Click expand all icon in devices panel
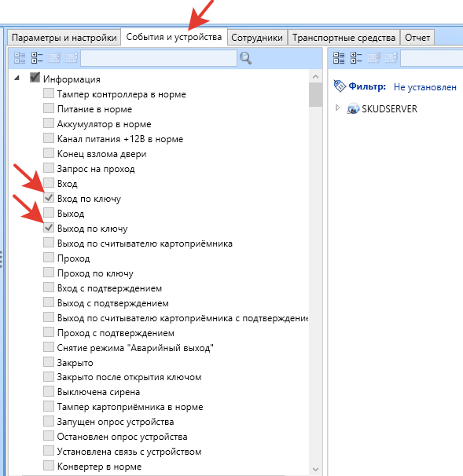Image resolution: width=463 pixels, height=476 pixels. (x=356, y=57)
